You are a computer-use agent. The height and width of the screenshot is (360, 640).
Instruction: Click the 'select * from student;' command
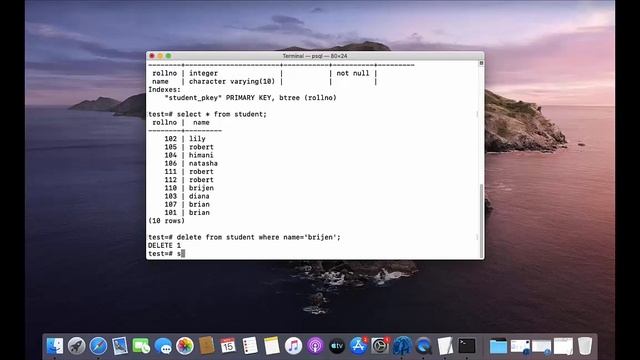(222, 114)
